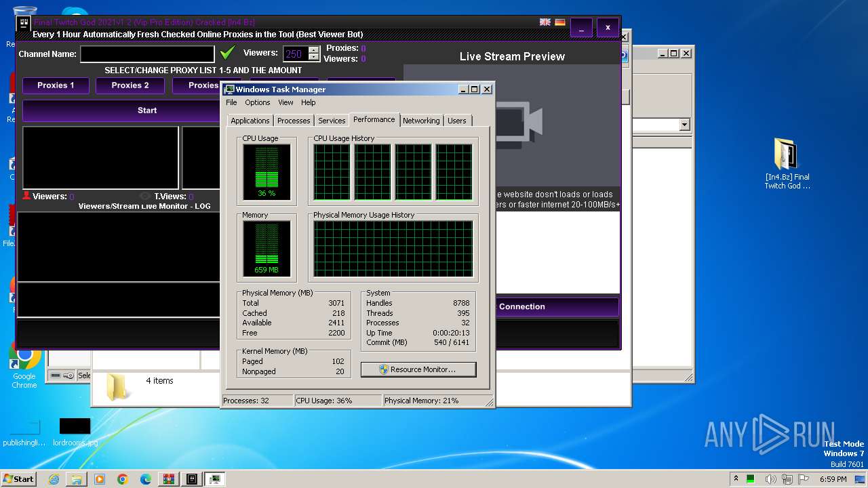Switch to Task Manager taskbar item

click(x=215, y=479)
